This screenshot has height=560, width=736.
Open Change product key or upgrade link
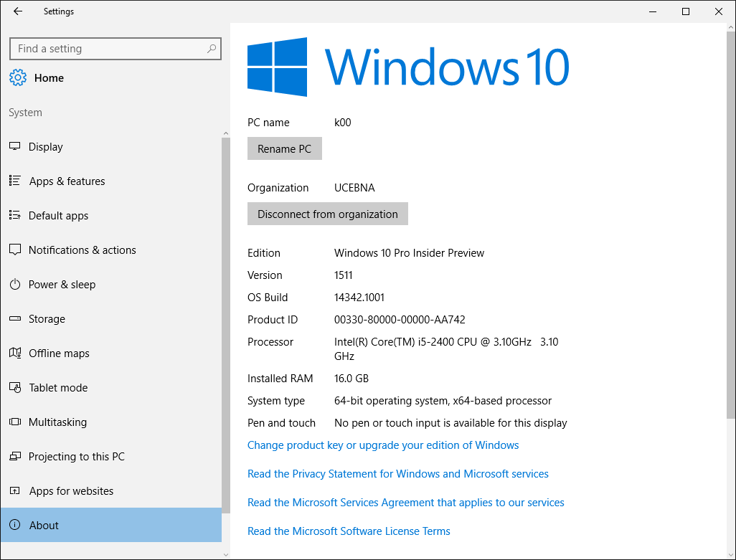[x=383, y=445]
